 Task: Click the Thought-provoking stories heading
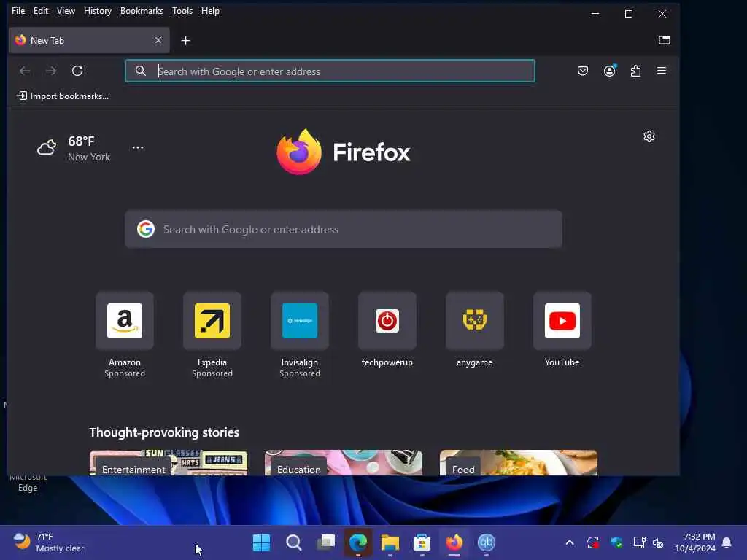[164, 432]
